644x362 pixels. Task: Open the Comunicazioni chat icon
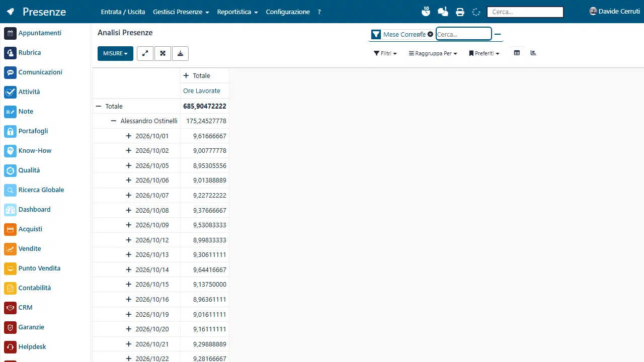(x=10, y=72)
